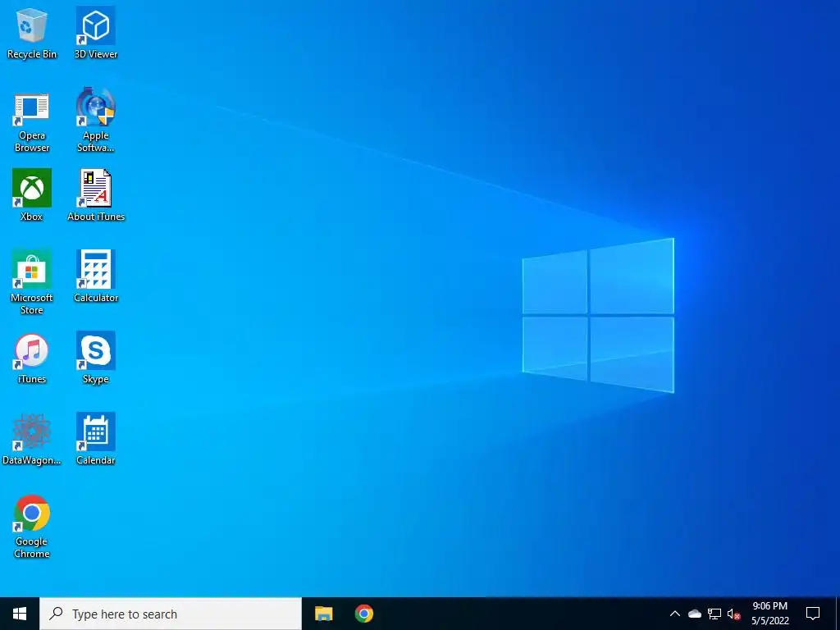Viewport: 840px width, 630px height.
Task: Click the muted volume tray icon
Action: coord(733,614)
